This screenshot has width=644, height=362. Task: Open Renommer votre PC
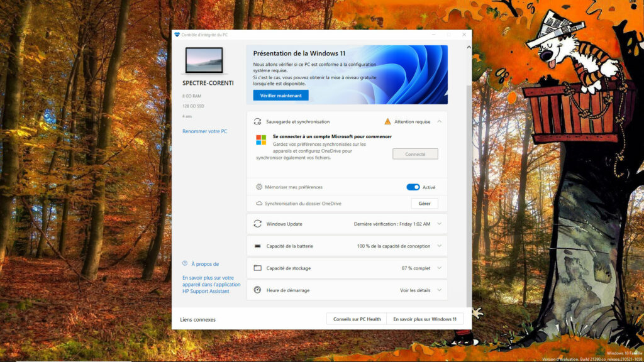206,131
